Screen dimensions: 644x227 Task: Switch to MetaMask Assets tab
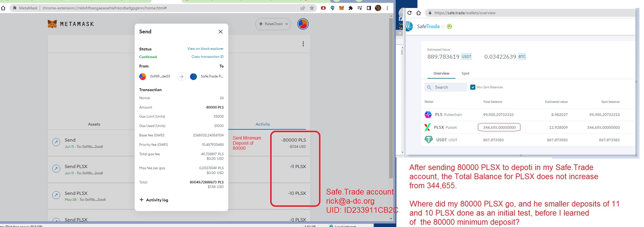(x=94, y=124)
